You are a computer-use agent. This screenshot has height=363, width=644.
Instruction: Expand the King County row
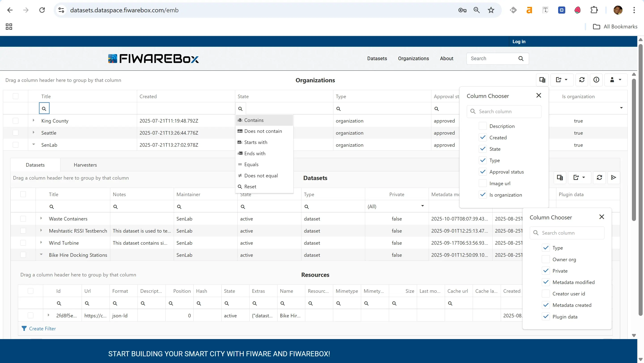pos(34,121)
